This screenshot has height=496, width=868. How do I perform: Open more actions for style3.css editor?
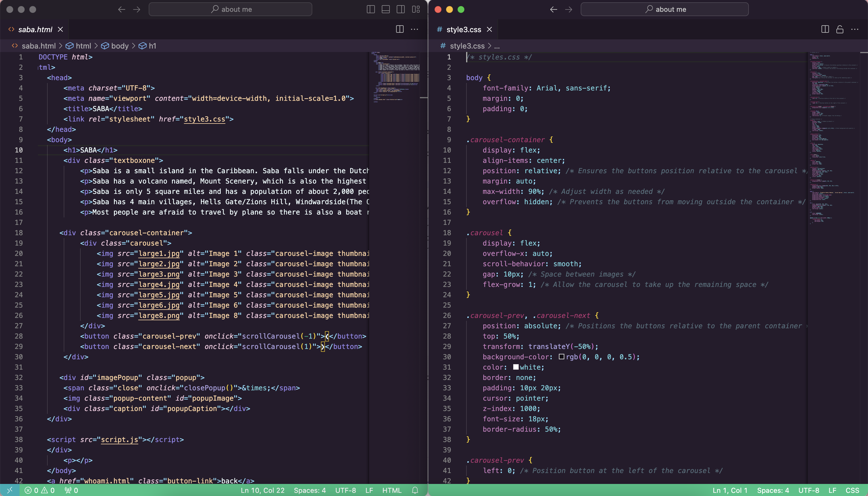point(855,29)
